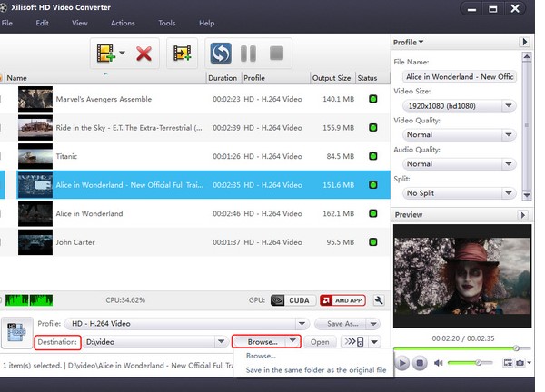The image size is (545, 392).
Task: Expand the device transfer dropdown arrow
Action: [x=374, y=342]
